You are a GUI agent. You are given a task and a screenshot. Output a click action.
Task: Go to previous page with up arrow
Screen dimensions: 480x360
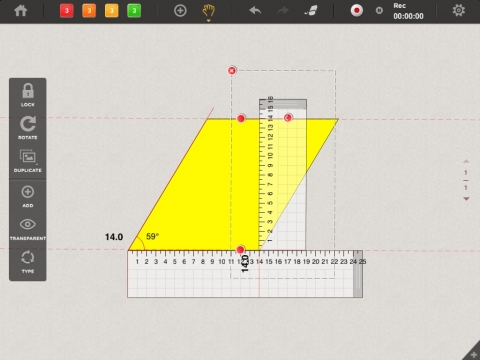tap(466, 161)
